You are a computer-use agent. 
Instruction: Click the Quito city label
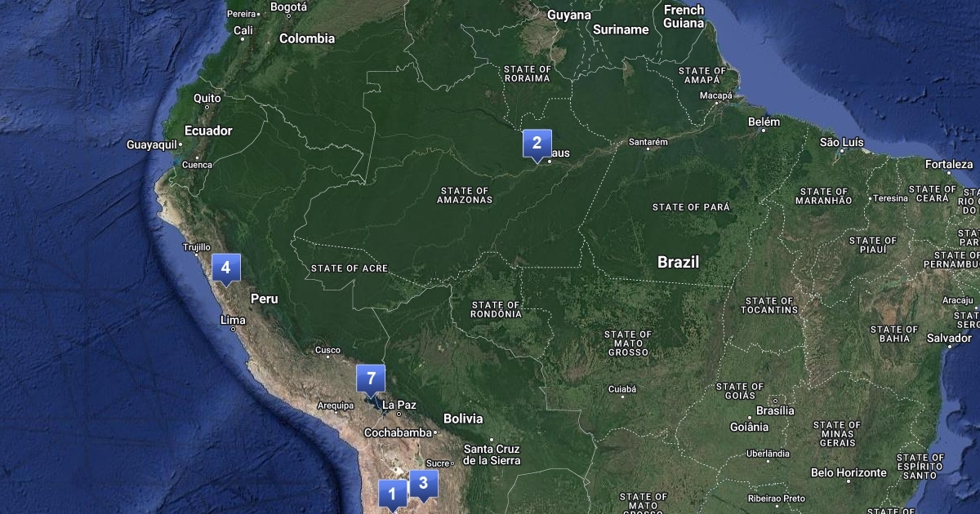(x=207, y=98)
